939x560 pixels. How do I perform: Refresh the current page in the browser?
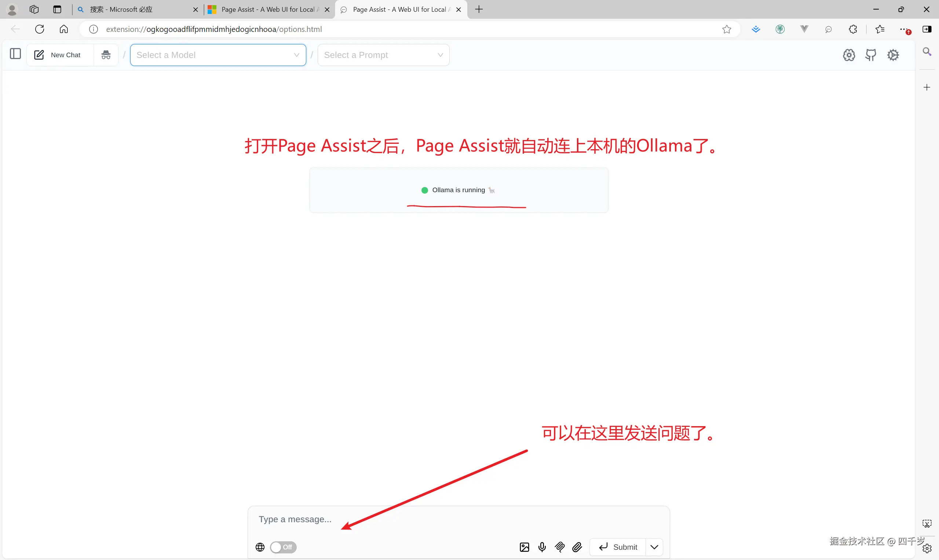click(x=39, y=29)
